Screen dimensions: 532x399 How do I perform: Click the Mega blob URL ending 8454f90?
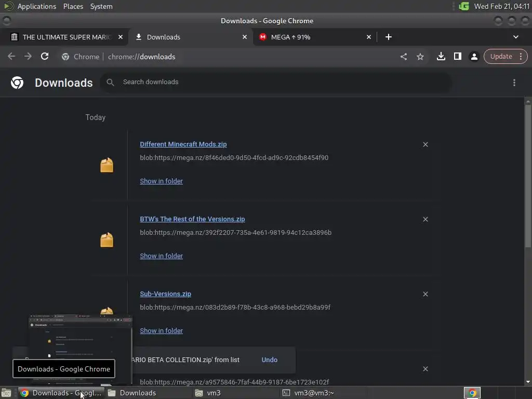[x=234, y=158]
